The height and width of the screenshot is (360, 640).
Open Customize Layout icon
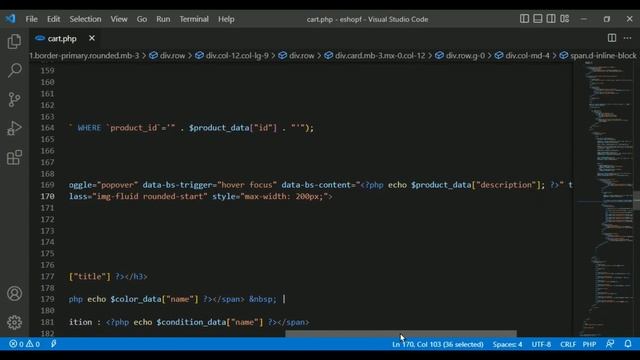[x=564, y=19]
